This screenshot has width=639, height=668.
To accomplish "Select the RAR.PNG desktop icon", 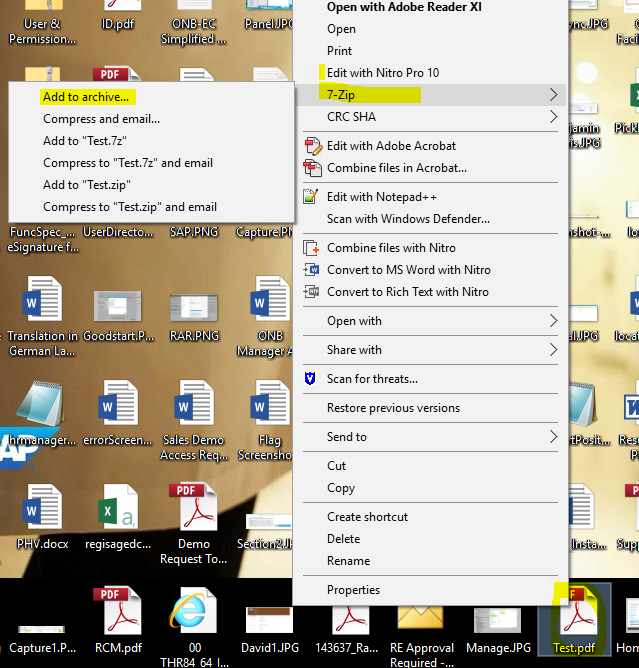I will (x=194, y=307).
